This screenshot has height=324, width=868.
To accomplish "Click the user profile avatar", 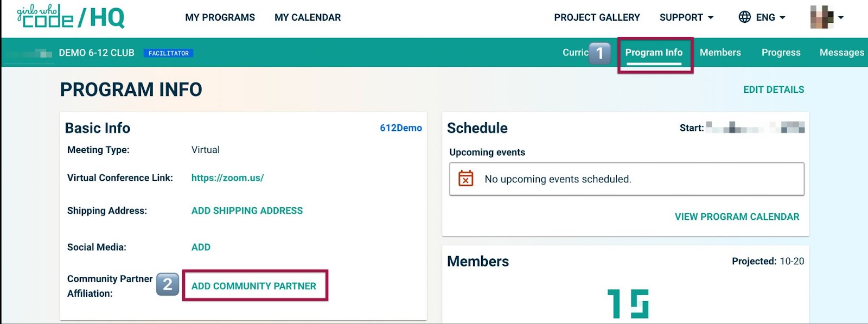I will coord(821,17).
